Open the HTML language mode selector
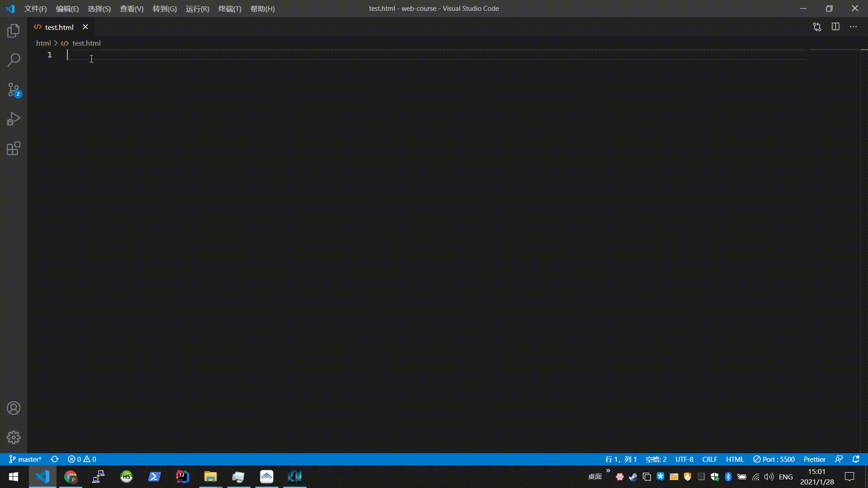 coord(735,459)
